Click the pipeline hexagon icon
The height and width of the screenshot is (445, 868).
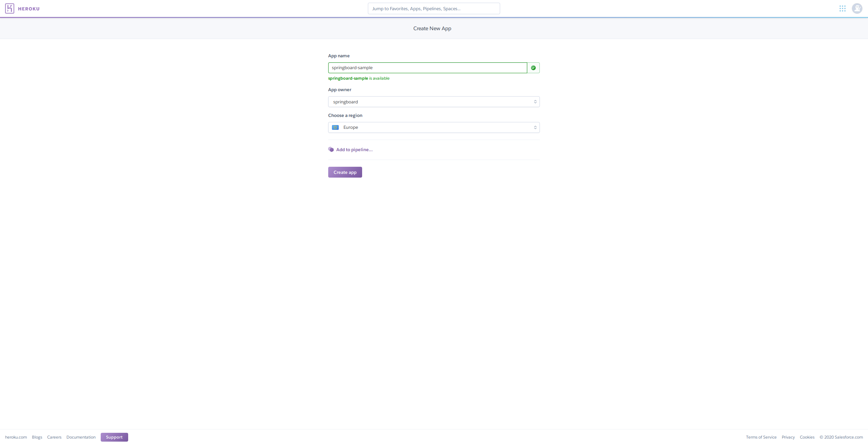pos(331,149)
